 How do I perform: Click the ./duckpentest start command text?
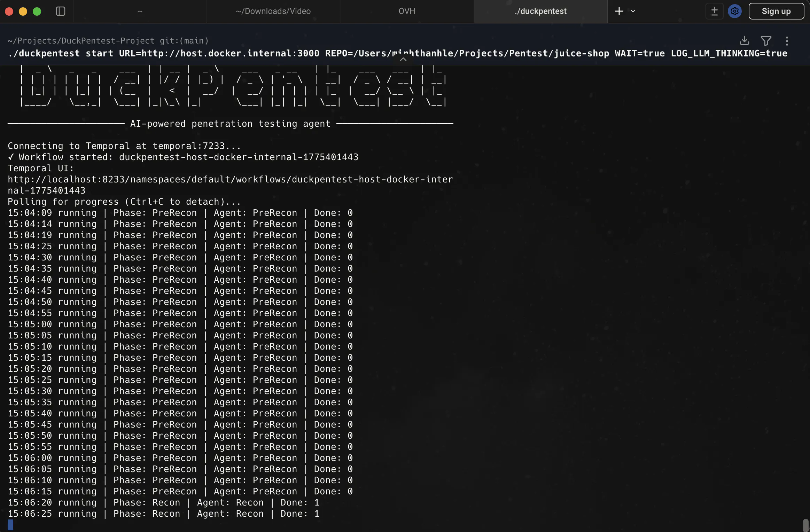[398, 53]
